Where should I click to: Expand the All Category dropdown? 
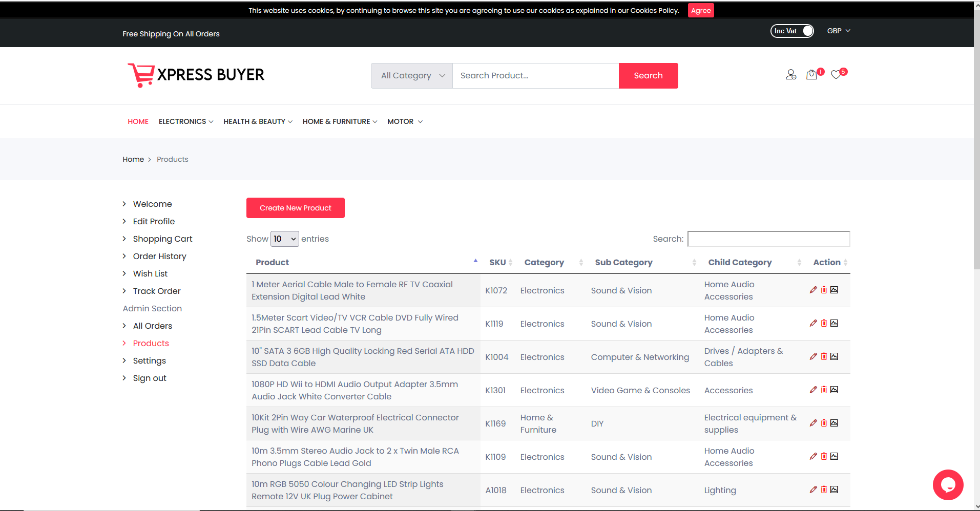point(412,76)
